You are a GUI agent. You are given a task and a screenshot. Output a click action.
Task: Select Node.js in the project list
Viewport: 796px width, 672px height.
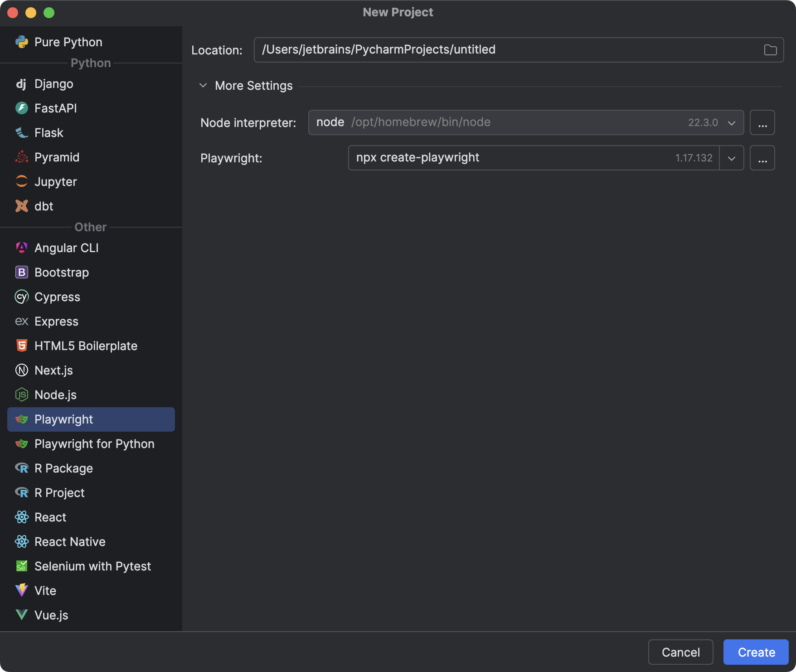point(55,394)
